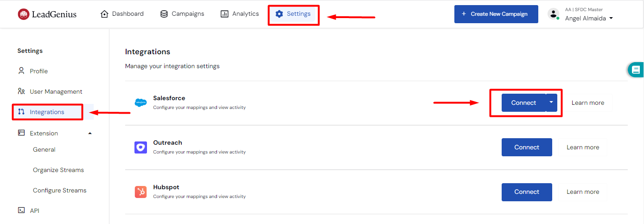Click the API terminal icon
644x224 pixels.
(x=21, y=211)
